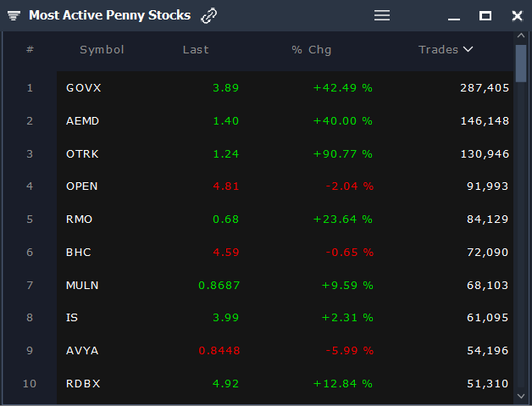
Task: Open the hamburger menu in title bar
Action: [x=382, y=15]
